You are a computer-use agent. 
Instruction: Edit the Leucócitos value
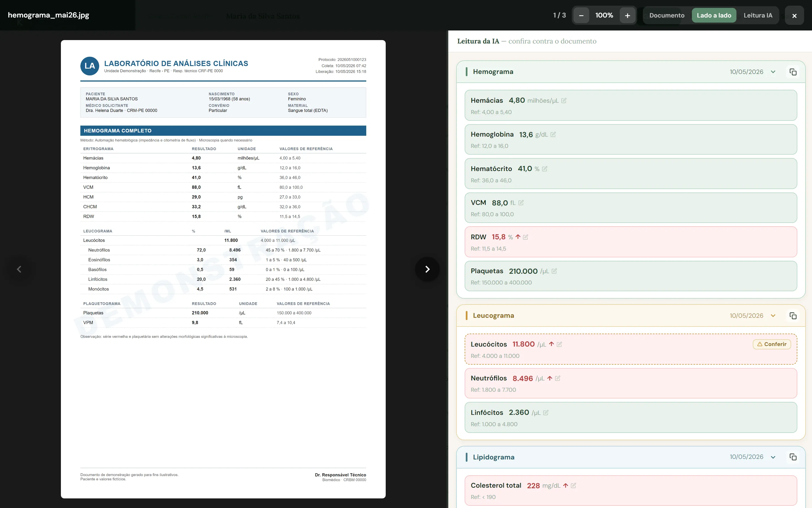559,344
